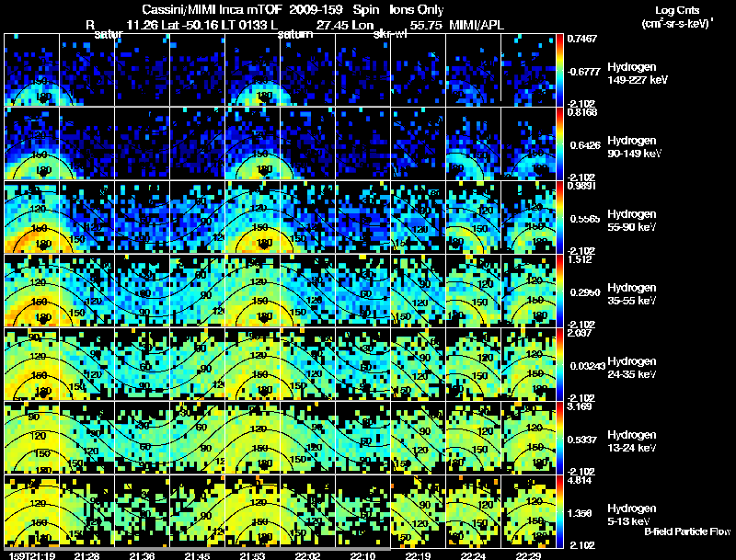
Task: Select the 159T21:19 start time label
Action: click(x=29, y=554)
